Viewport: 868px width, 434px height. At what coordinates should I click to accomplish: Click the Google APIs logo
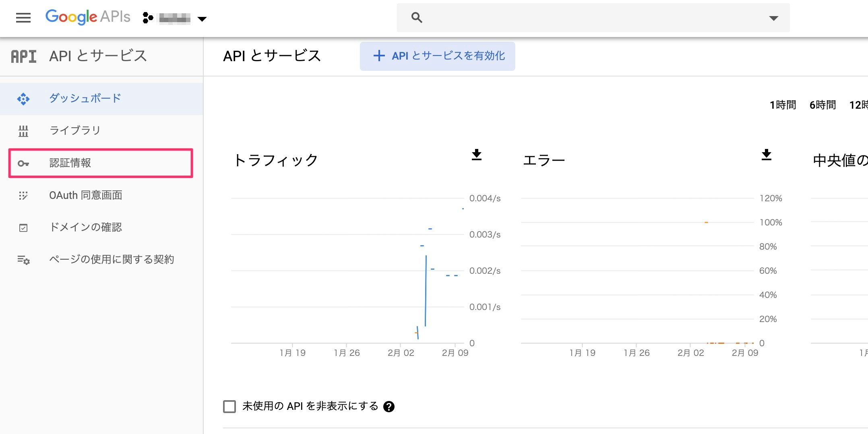(88, 17)
